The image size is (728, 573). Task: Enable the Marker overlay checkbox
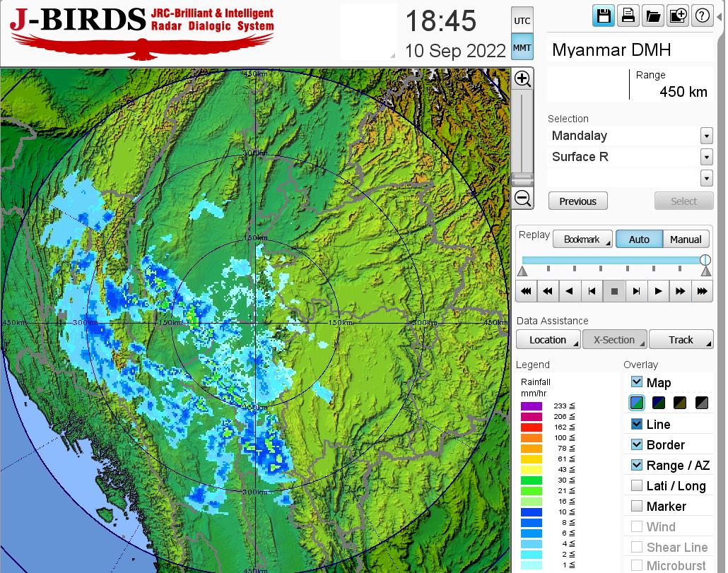click(637, 506)
